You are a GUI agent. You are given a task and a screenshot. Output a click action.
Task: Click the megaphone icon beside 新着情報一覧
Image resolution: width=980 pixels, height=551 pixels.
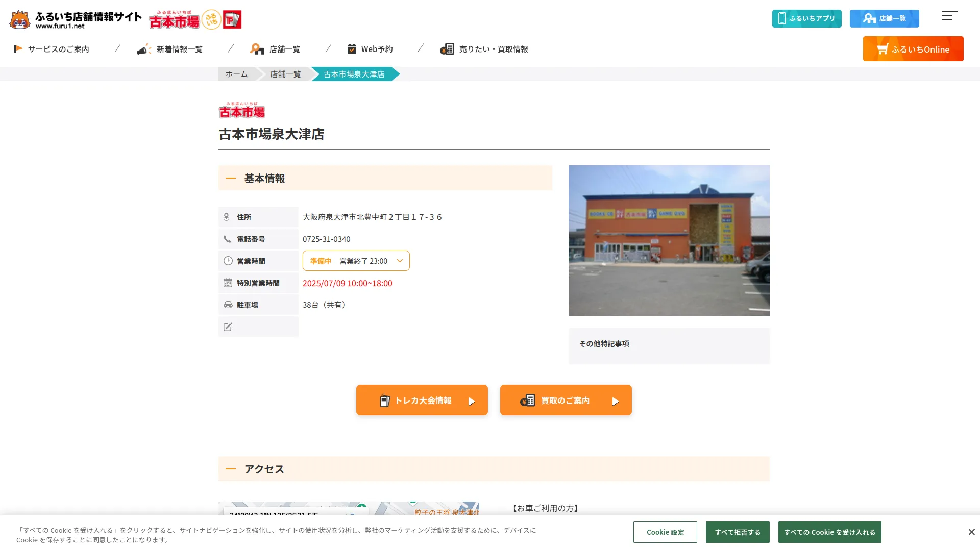pos(144,49)
